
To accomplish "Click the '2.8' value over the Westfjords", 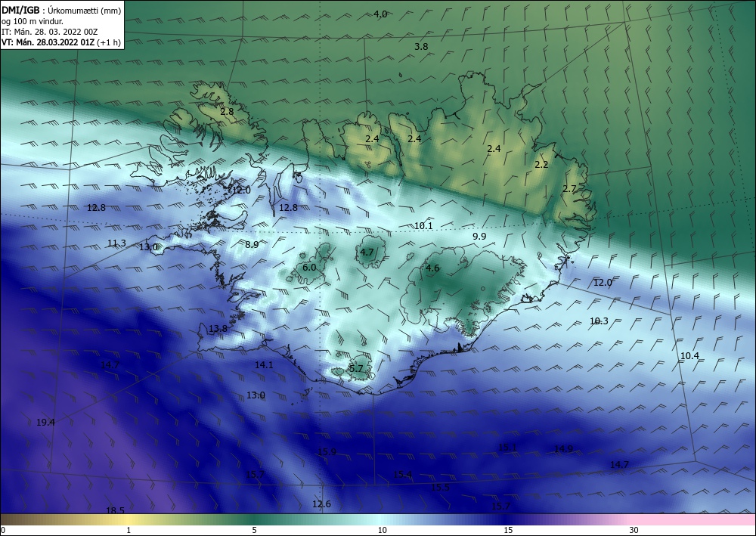I will pos(227,111).
